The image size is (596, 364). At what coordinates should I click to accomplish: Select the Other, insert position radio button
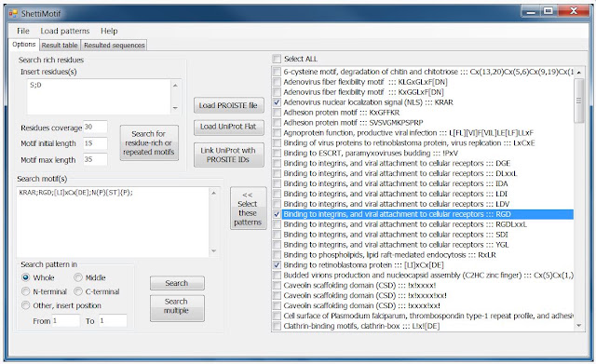pyautogui.click(x=26, y=305)
